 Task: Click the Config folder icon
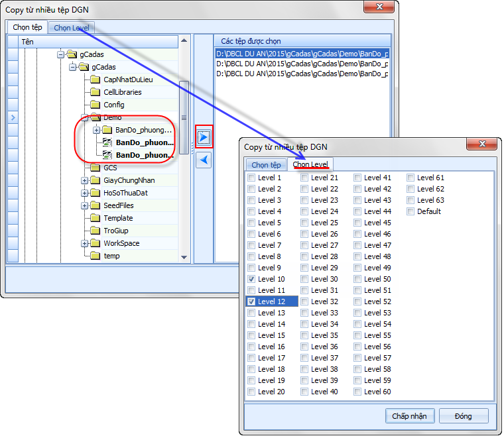pos(95,105)
